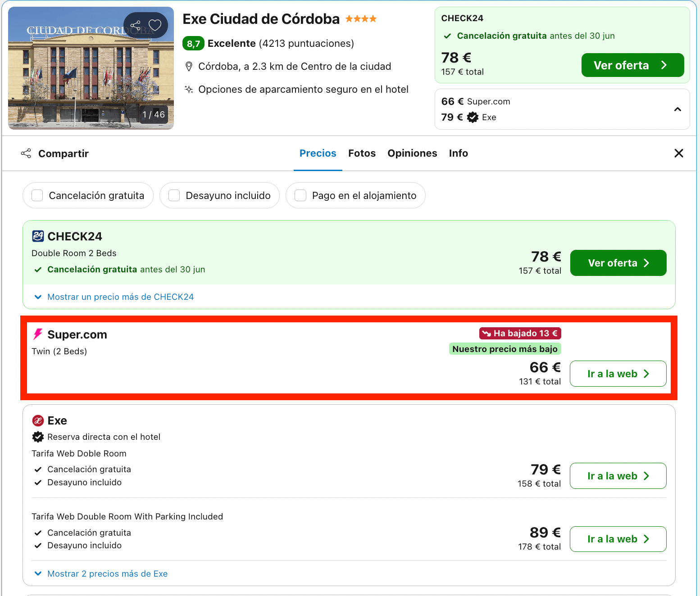The width and height of the screenshot is (700, 596).
Task: Open the hotel photo gallery thumbnail
Action: pos(91,68)
